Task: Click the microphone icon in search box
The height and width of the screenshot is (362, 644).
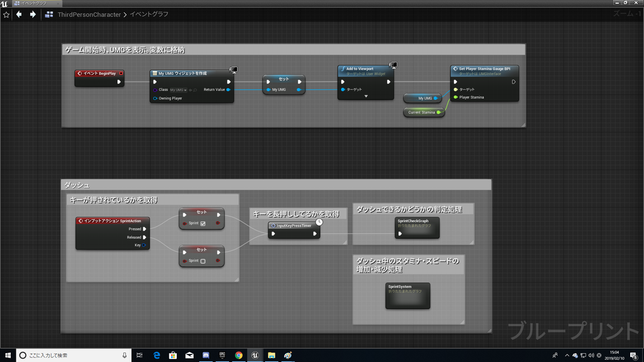Action: (x=125, y=356)
